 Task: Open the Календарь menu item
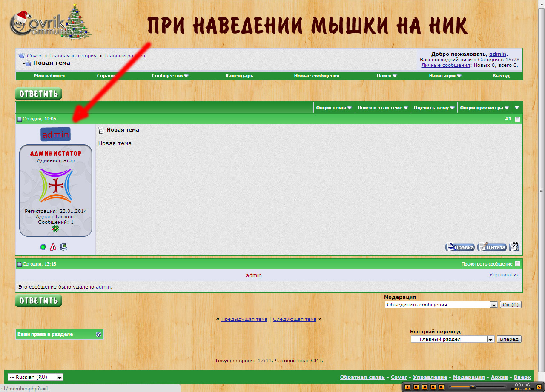239,76
